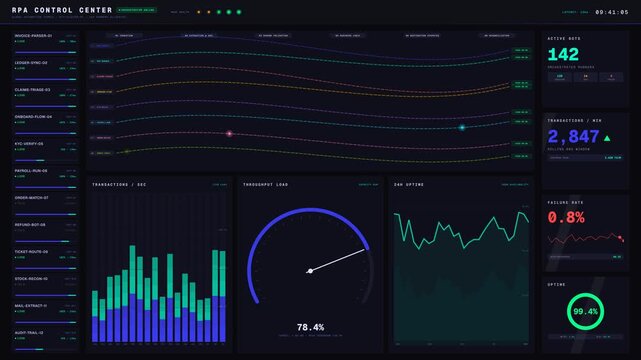
Task: Click the Failure Rate panel heading
Action: tap(565, 202)
